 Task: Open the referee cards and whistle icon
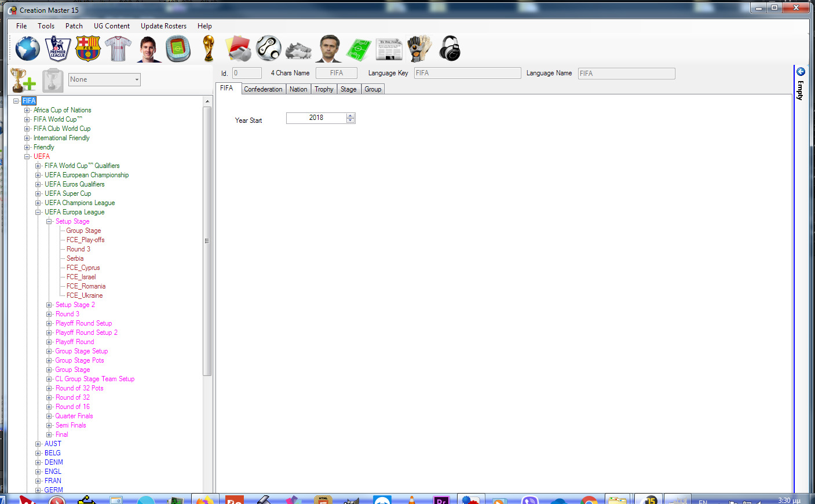239,49
